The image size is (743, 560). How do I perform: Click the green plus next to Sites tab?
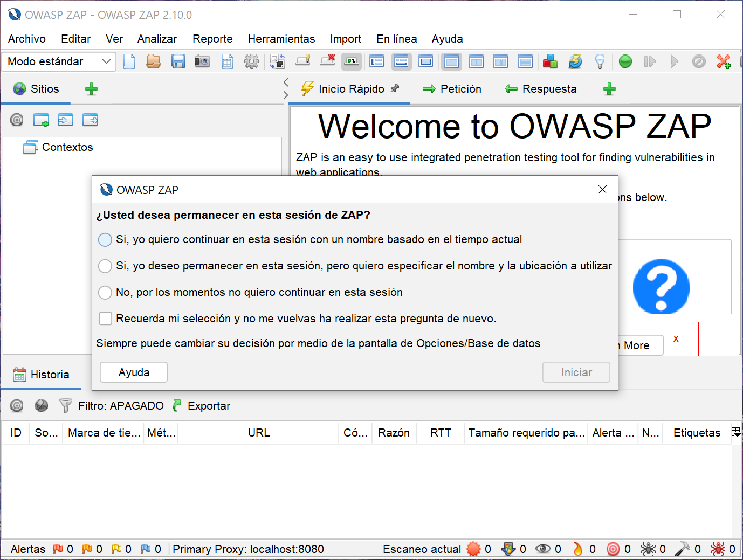(x=91, y=89)
